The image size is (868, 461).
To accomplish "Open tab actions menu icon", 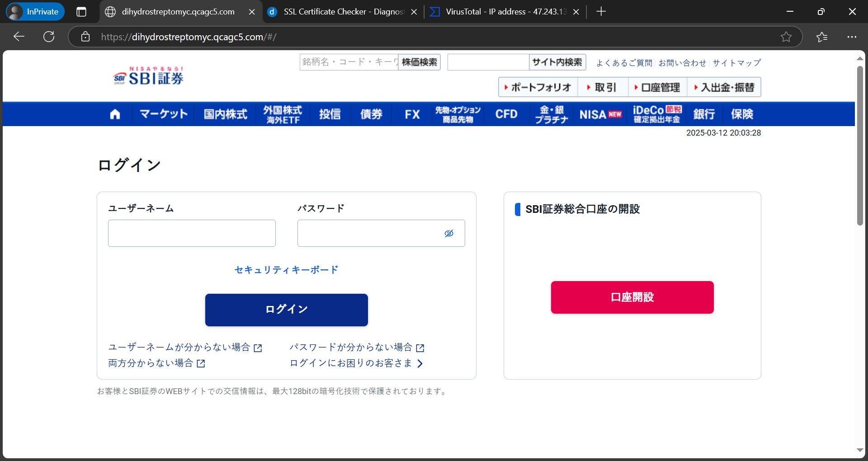I will pos(81,12).
